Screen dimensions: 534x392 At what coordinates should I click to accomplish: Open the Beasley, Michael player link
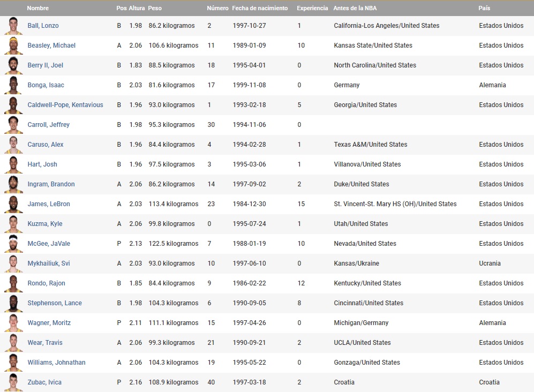51,46
